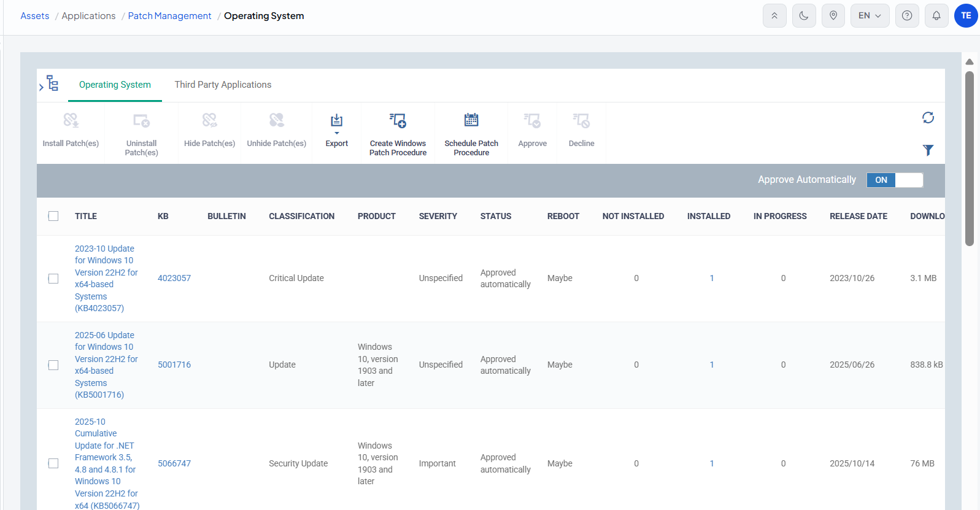Open Schedule Patch Procedure calendar icon
The height and width of the screenshot is (510, 980).
coord(471,120)
